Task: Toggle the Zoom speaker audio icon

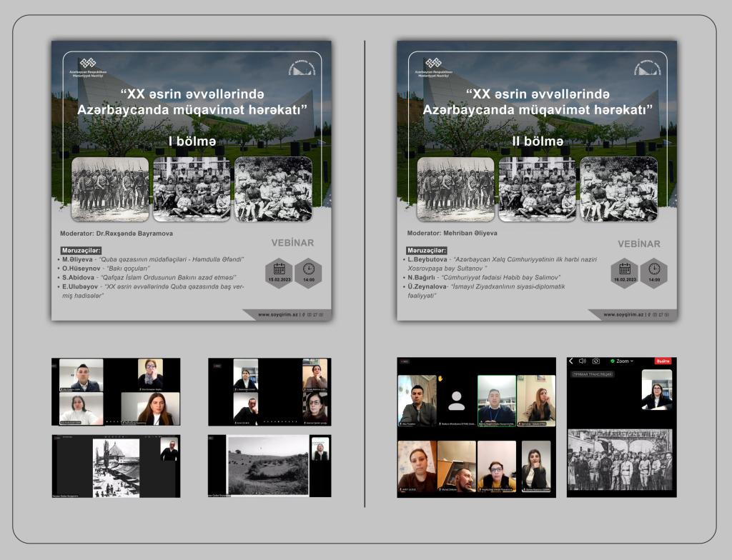Action: coord(582,361)
